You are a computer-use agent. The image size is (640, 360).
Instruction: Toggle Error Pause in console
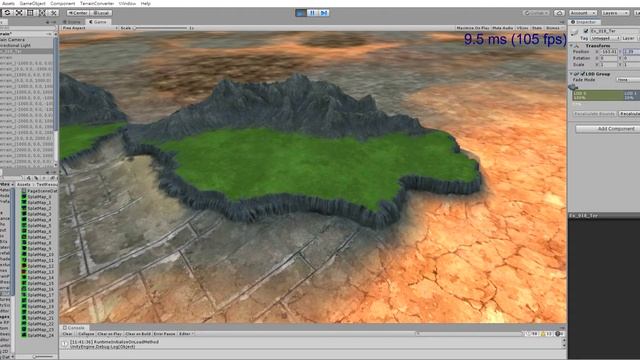164,334
